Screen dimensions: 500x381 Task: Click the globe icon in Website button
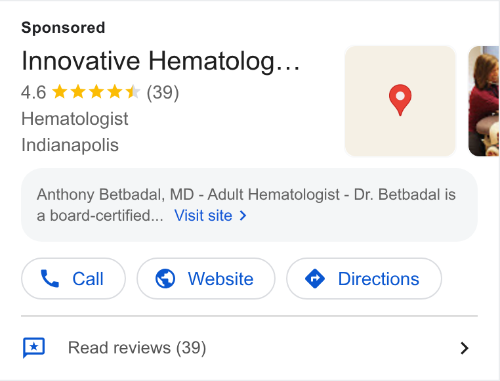point(165,279)
